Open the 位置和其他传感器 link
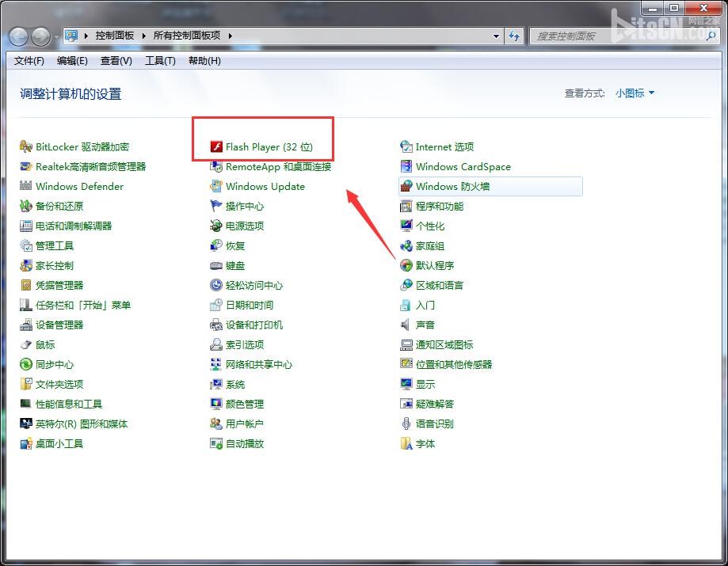Screen dimensions: 728x566 tap(454, 365)
